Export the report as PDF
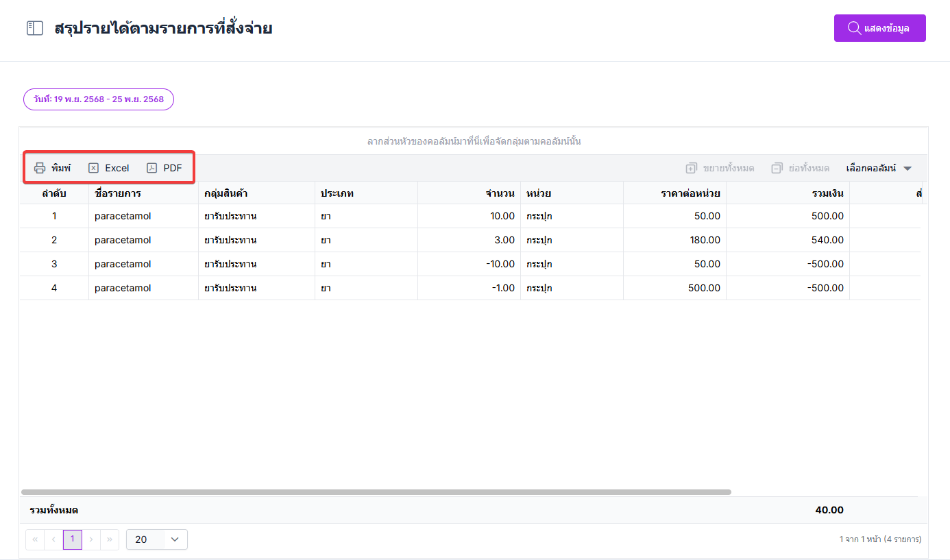Image resolution: width=950 pixels, height=560 pixels. [x=165, y=168]
